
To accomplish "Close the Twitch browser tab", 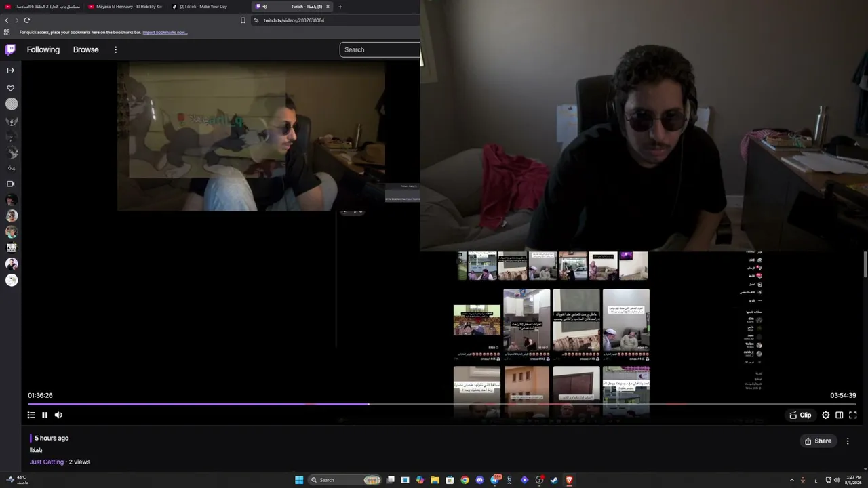I will [x=328, y=7].
